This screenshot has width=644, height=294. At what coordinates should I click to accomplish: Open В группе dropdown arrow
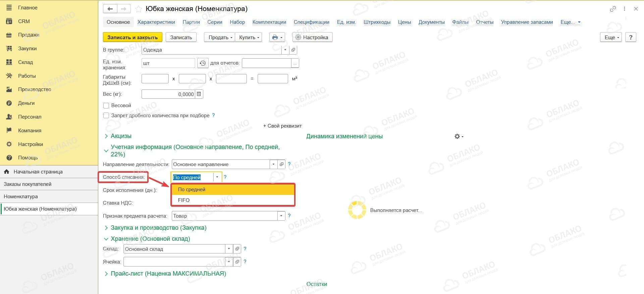tap(285, 50)
